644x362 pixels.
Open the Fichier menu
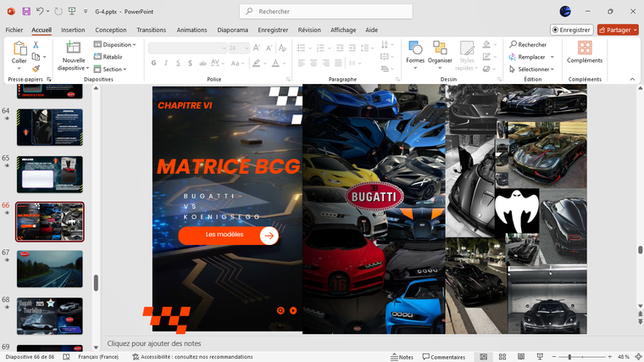click(x=14, y=30)
